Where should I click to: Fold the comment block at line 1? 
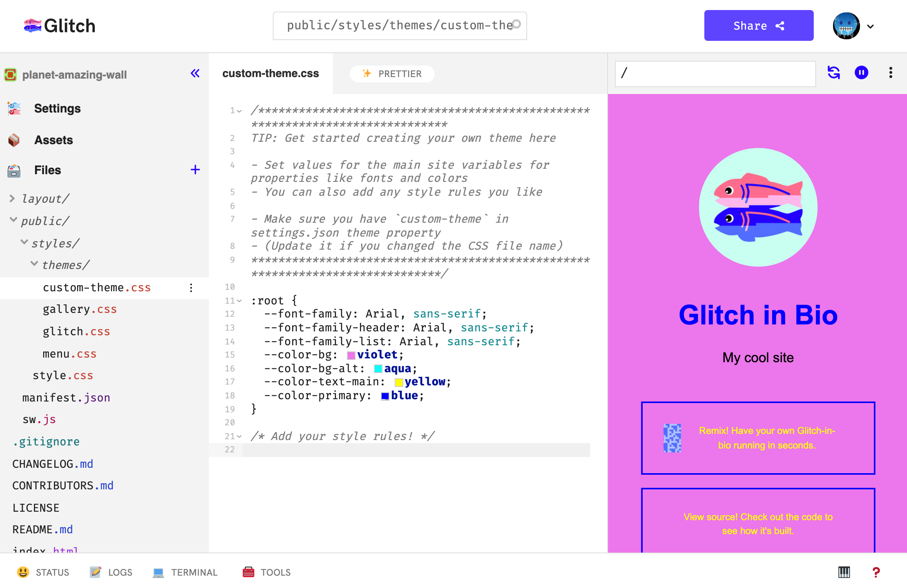click(240, 111)
